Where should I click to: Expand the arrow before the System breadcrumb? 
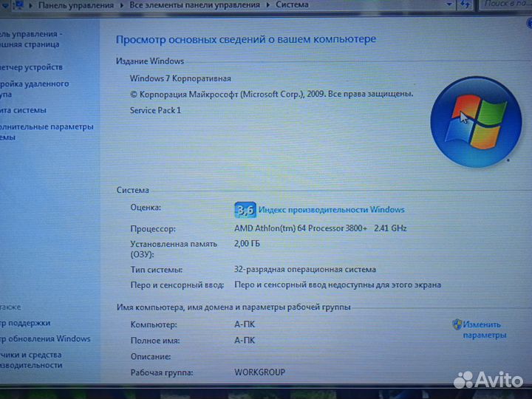tap(267, 5)
